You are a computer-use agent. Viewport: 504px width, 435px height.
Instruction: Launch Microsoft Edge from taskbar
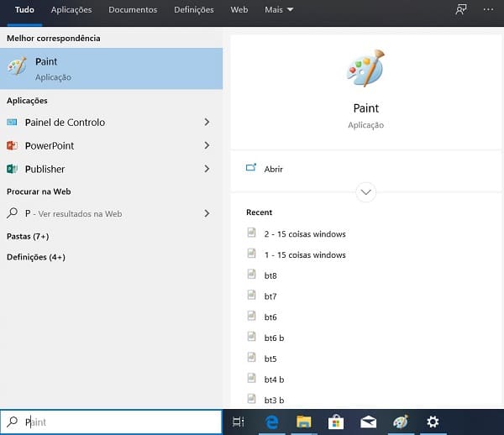pyautogui.click(x=272, y=422)
